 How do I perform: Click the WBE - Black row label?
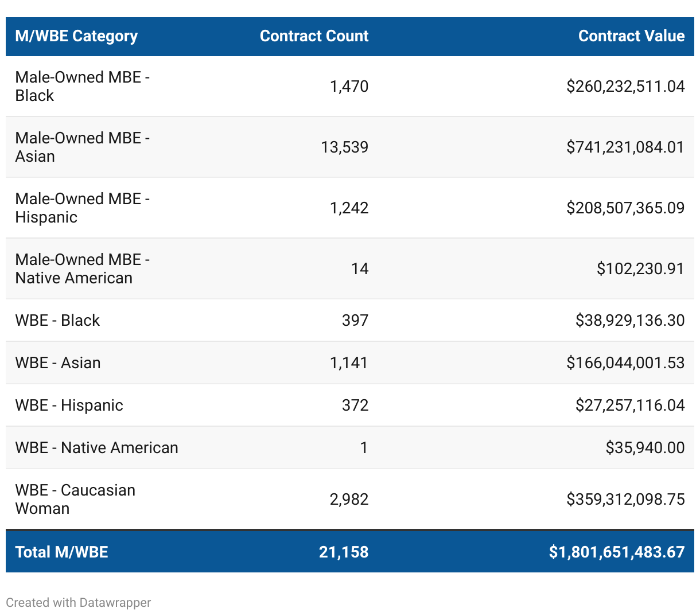point(57,321)
